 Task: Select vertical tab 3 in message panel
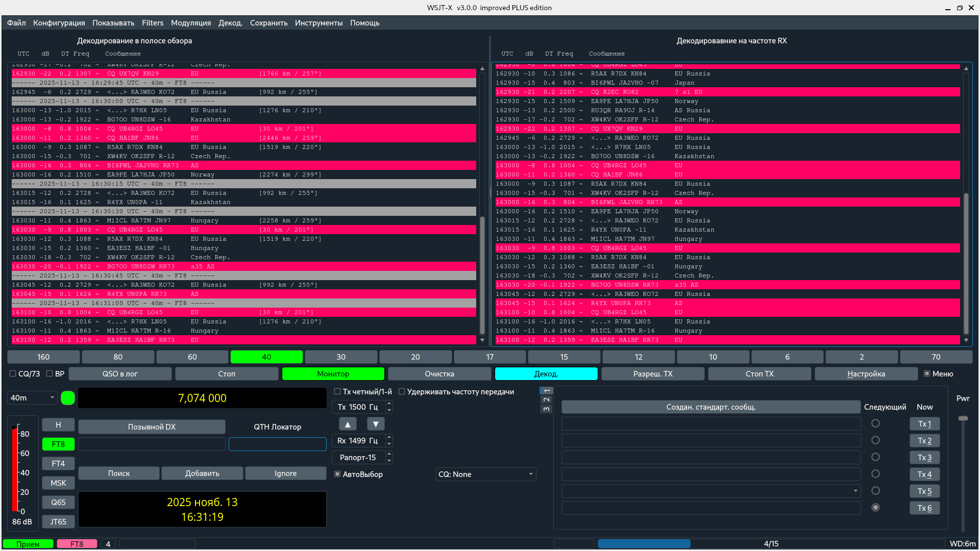[546, 409]
